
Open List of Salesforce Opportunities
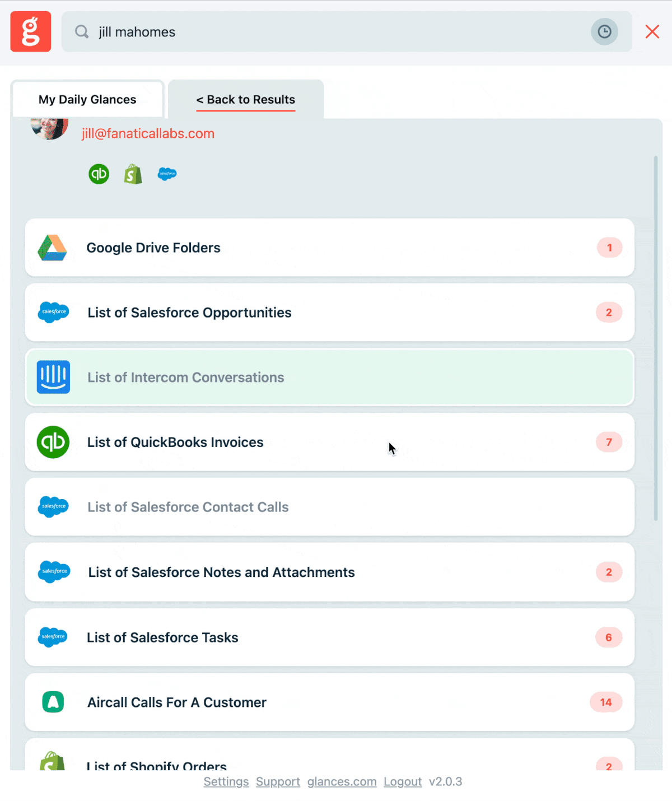coord(329,313)
